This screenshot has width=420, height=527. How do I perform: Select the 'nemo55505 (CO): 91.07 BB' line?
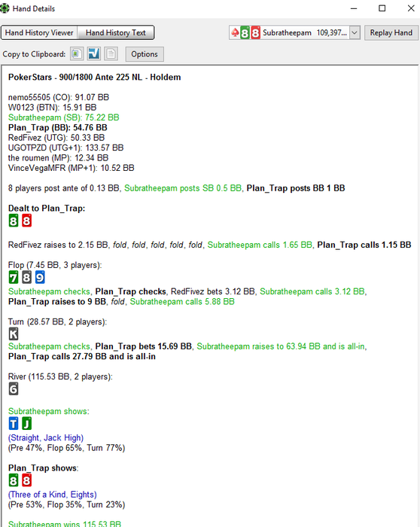59,97
